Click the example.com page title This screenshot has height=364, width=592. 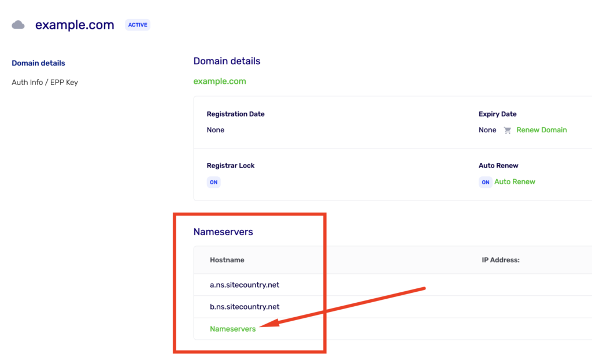75,25
